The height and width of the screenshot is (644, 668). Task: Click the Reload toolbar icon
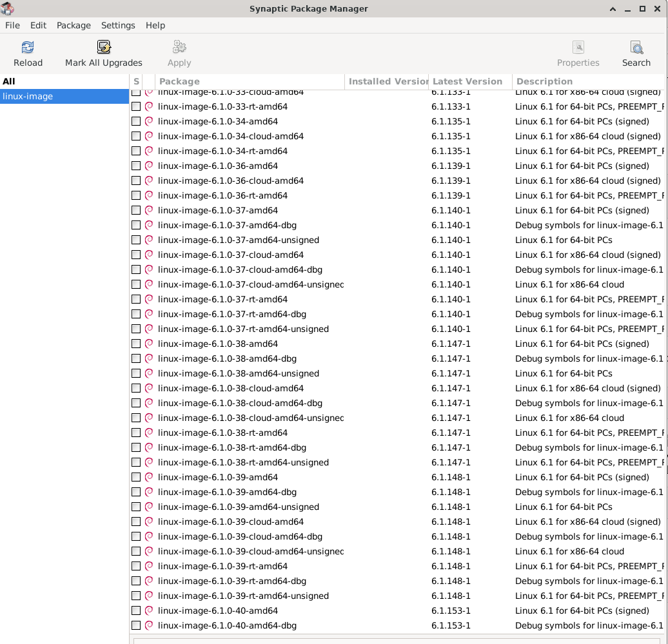pos(28,48)
